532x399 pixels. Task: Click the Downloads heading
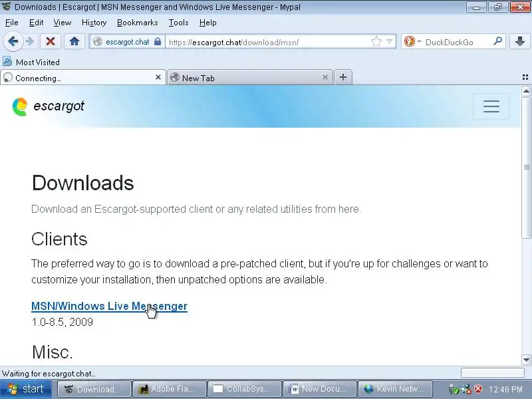pyautogui.click(x=82, y=184)
